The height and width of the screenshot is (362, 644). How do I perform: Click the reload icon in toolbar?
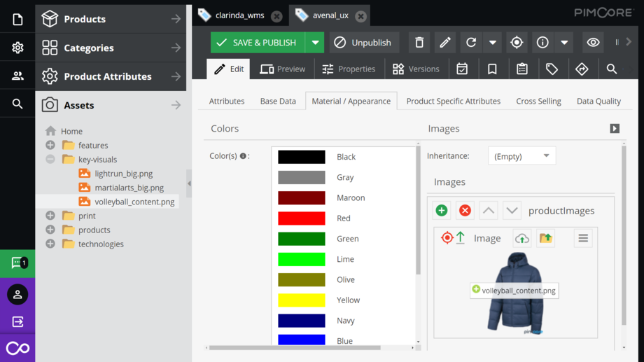471,43
